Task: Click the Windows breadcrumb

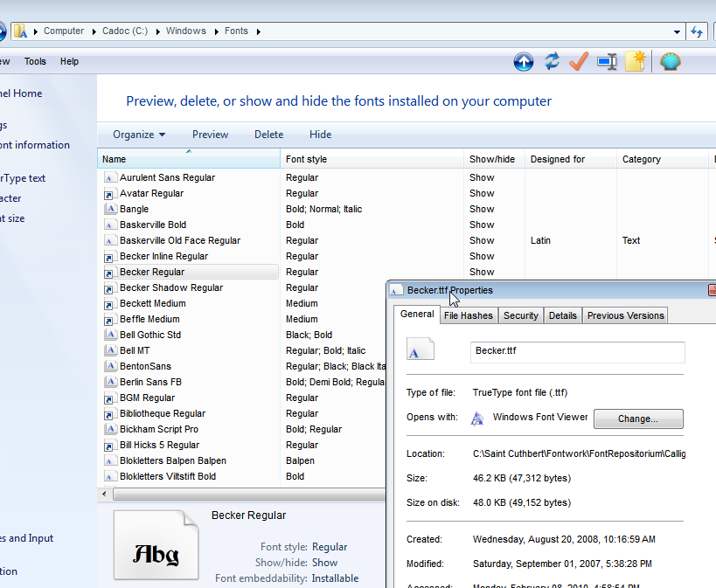Action: pyautogui.click(x=186, y=31)
